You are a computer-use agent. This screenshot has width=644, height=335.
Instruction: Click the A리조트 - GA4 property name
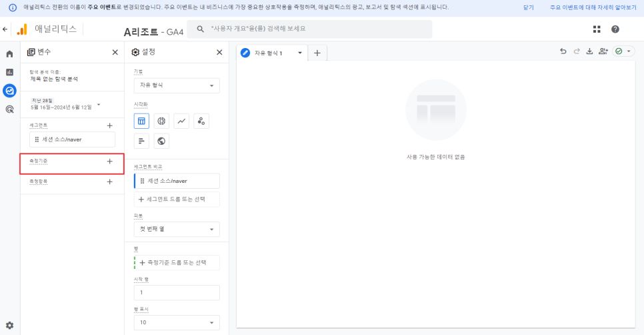point(153,31)
